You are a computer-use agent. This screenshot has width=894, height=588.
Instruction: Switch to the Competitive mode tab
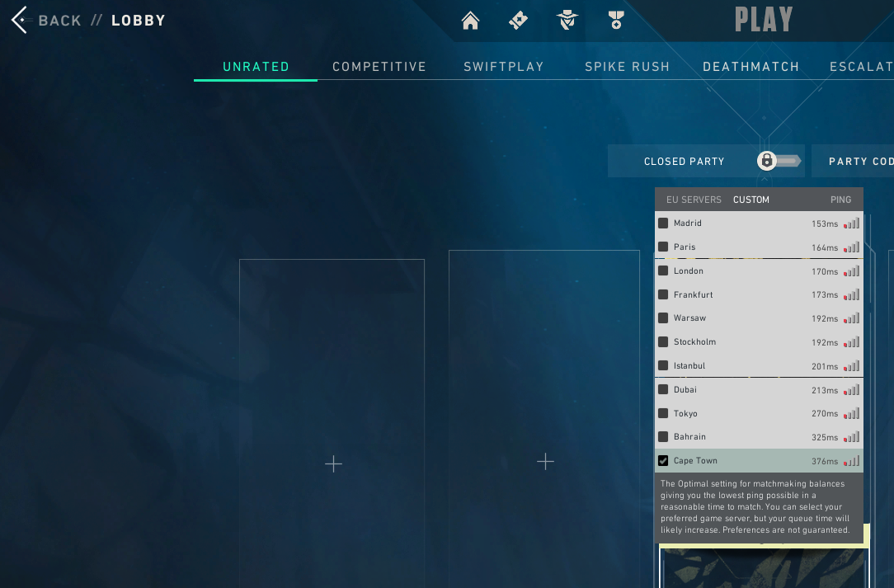click(x=379, y=67)
